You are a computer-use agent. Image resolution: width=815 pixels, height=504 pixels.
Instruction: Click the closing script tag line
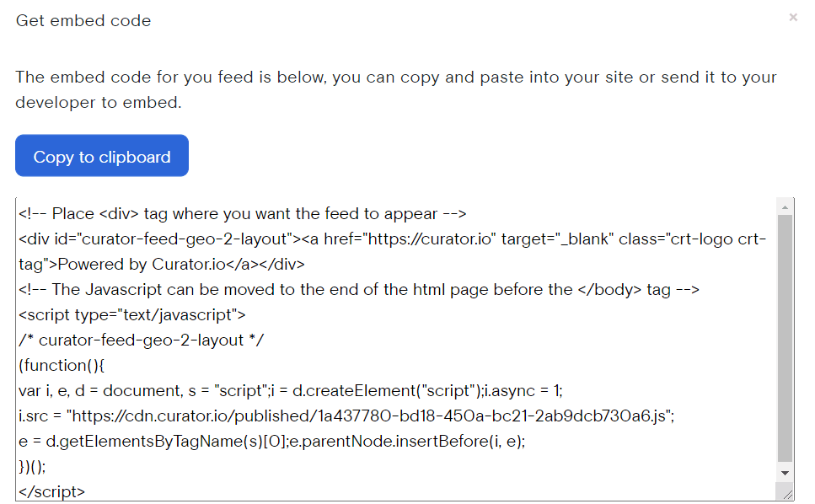click(x=51, y=491)
